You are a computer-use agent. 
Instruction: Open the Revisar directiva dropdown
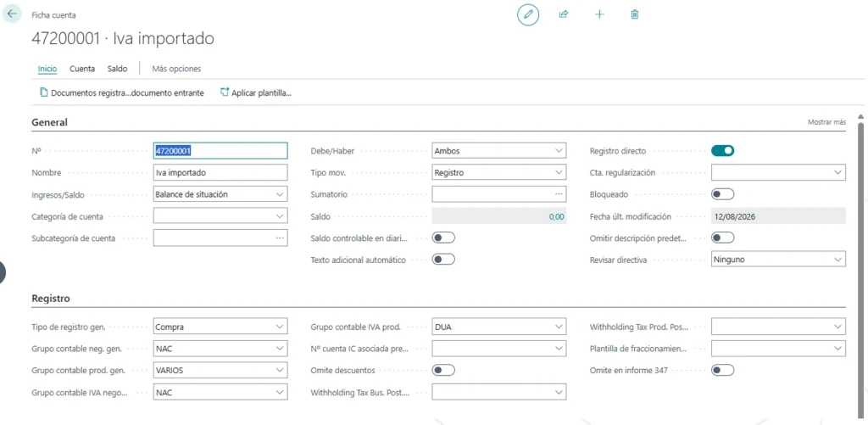click(x=837, y=260)
